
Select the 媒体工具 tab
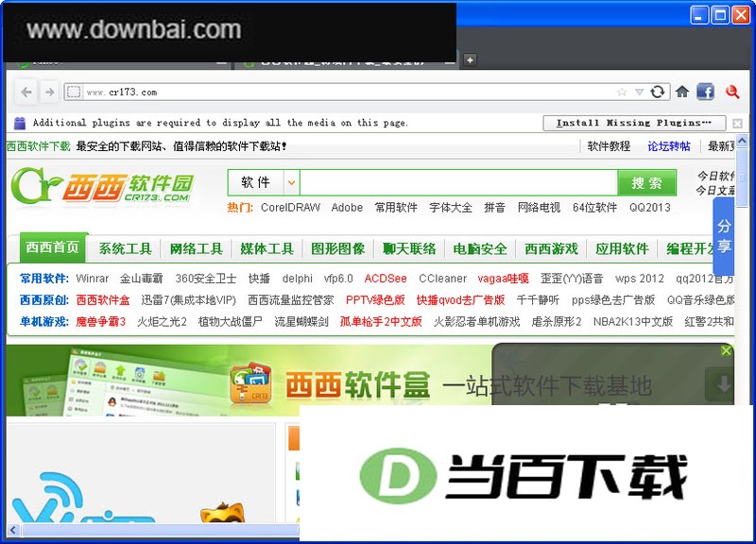(267, 248)
